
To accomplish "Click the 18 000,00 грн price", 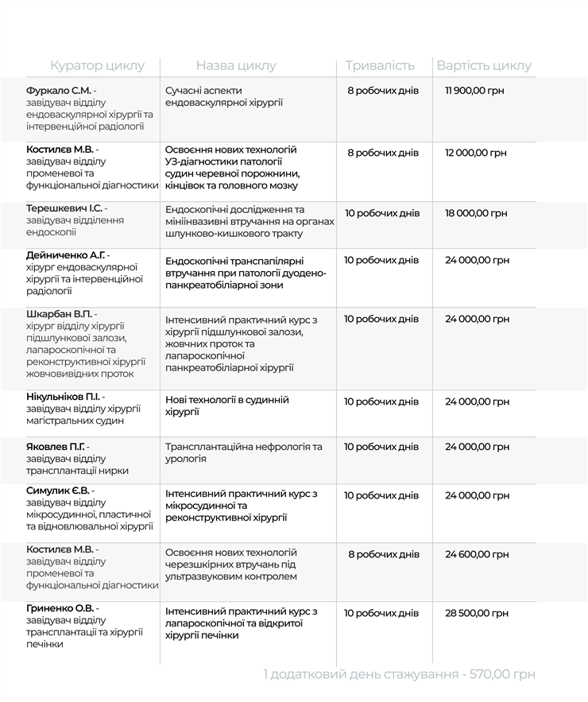I will [476, 213].
